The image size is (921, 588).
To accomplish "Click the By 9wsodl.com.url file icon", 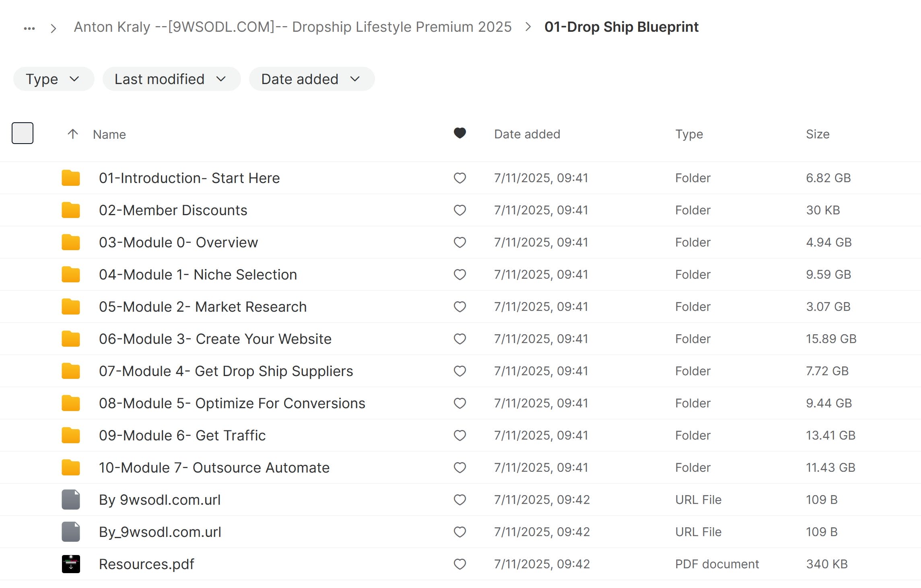I will pos(71,500).
